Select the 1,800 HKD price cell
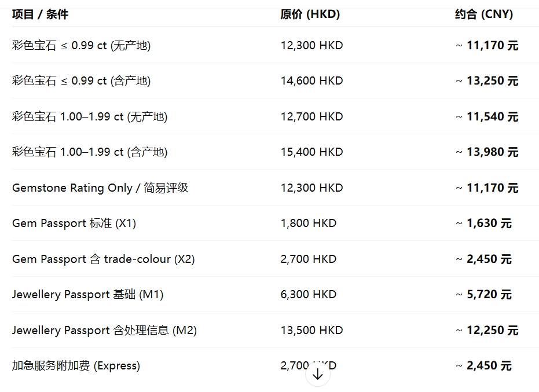Image resolution: width=539 pixels, height=392 pixels. pyautogui.click(x=308, y=223)
